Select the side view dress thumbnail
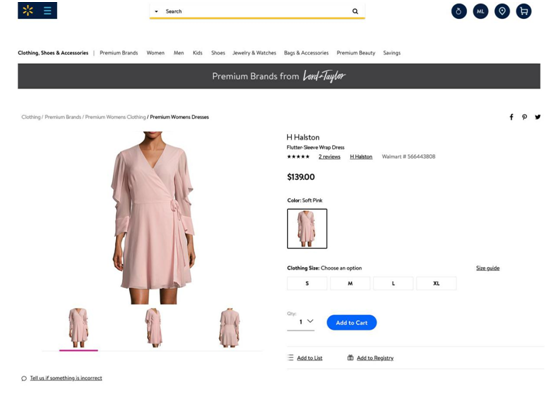Viewport: 558px width, 419px height. coord(154,328)
